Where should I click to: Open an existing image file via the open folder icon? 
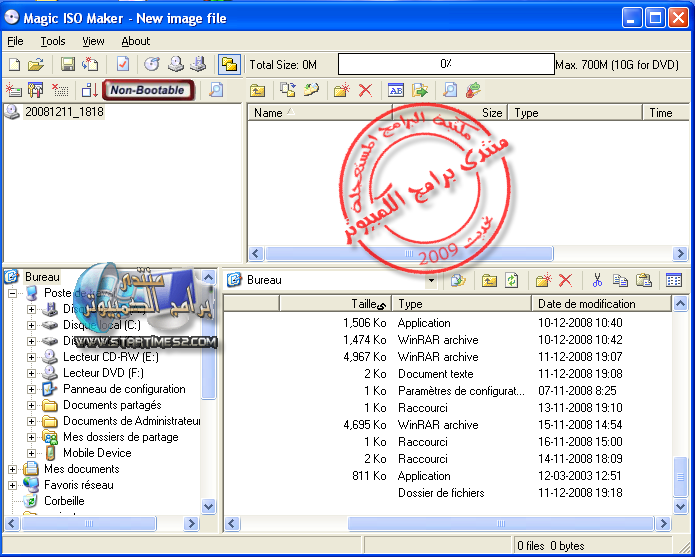click(35, 65)
